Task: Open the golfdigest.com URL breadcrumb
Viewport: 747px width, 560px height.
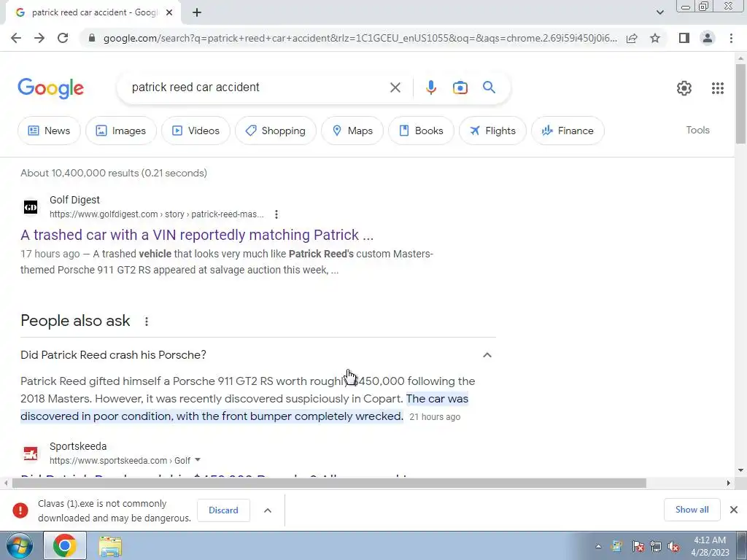Action: point(156,214)
